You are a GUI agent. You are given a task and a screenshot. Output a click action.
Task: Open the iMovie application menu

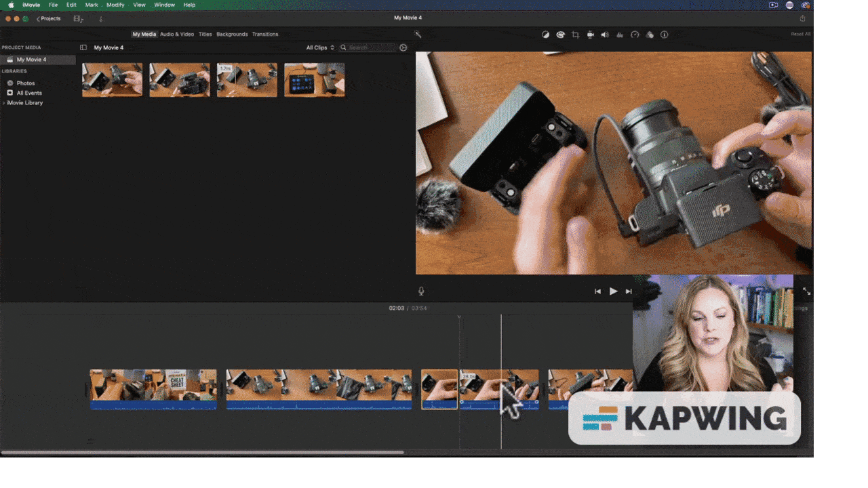click(31, 5)
